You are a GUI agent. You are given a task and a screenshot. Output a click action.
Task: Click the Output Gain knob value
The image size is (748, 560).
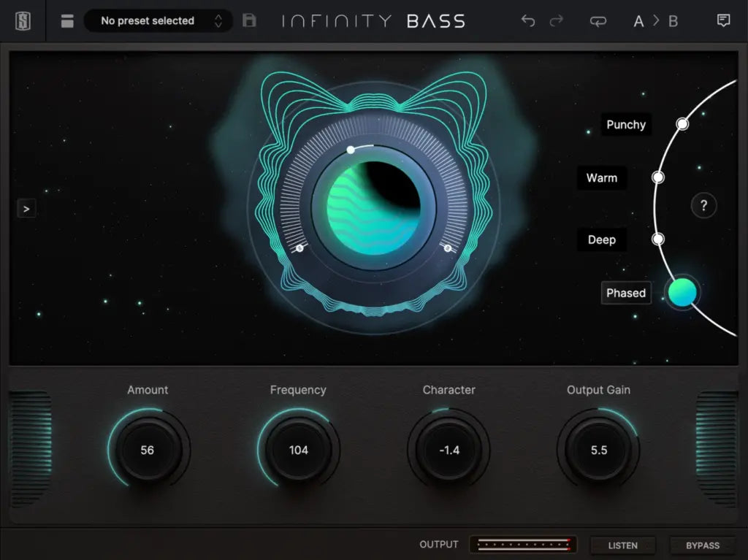598,450
